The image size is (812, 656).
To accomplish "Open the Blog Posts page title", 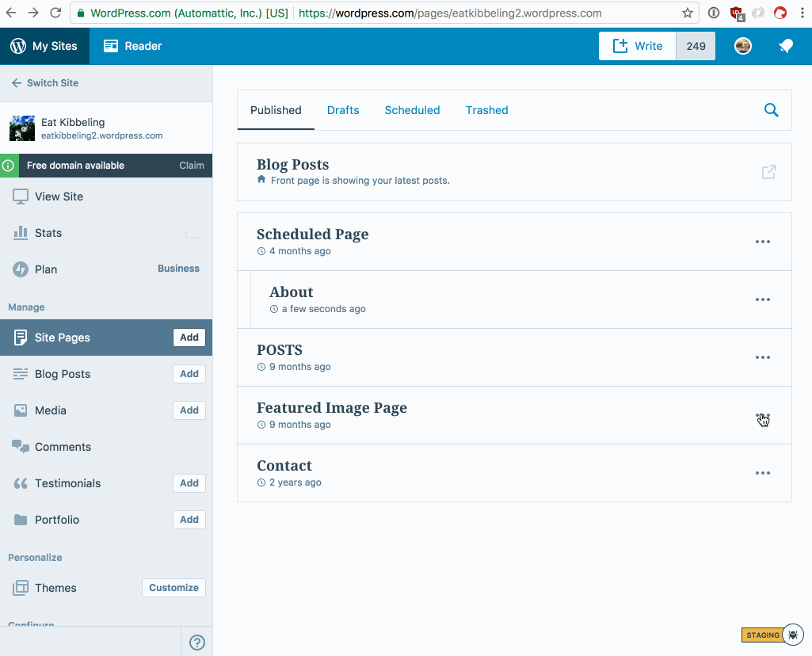I will (x=292, y=165).
